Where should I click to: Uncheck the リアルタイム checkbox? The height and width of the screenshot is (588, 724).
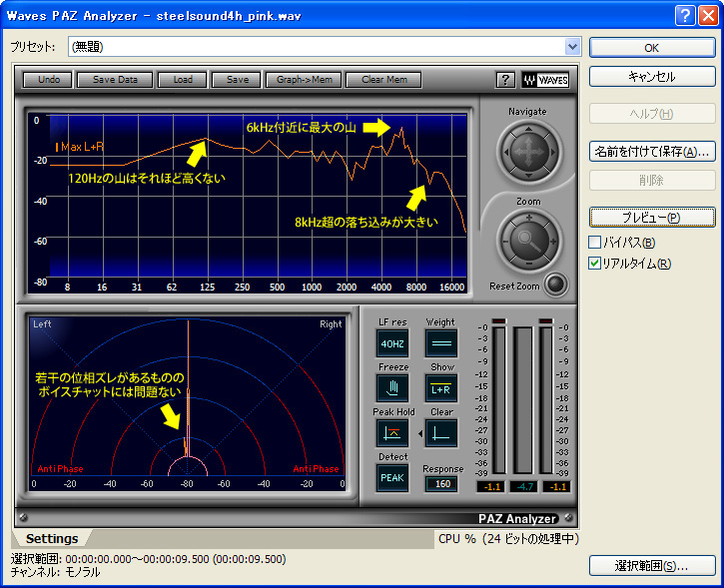(595, 264)
